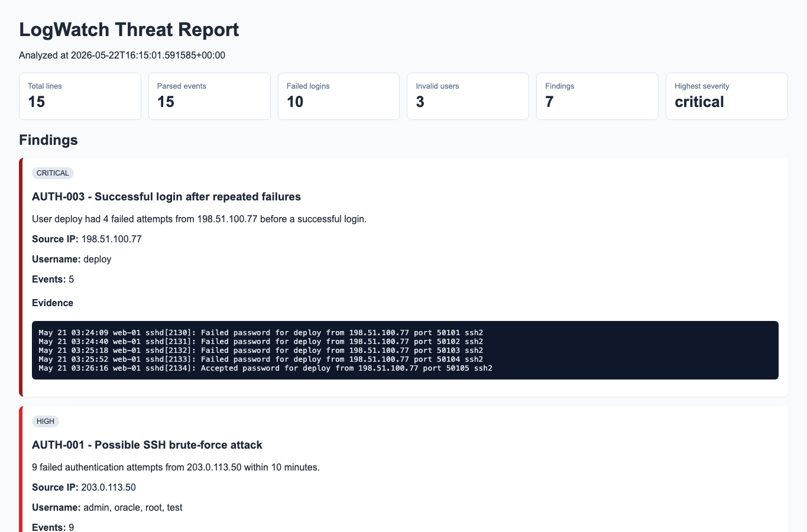
Task: Click the Highest severity value critical
Action: (699, 102)
